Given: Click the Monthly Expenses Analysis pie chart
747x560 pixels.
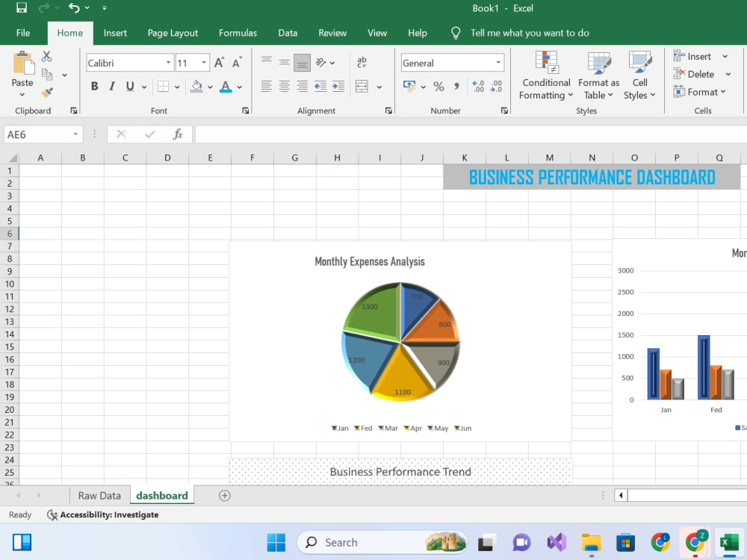Looking at the screenshot, I should pyautogui.click(x=401, y=342).
